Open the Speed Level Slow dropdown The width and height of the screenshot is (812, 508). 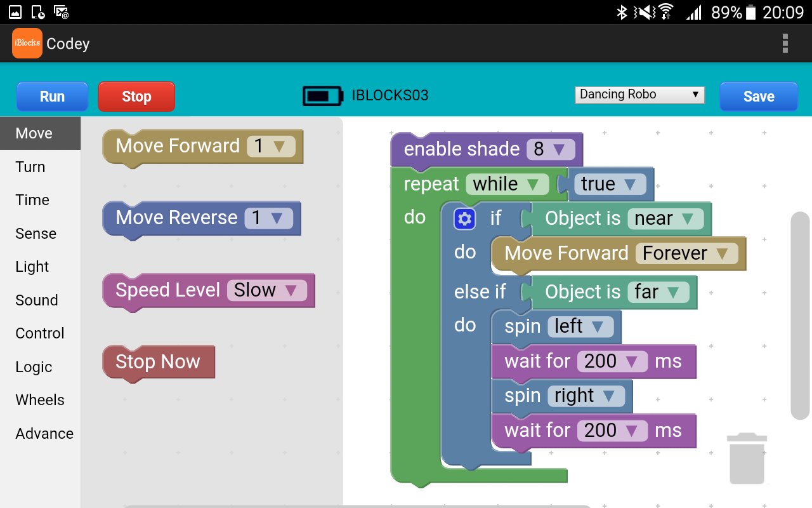tap(266, 290)
